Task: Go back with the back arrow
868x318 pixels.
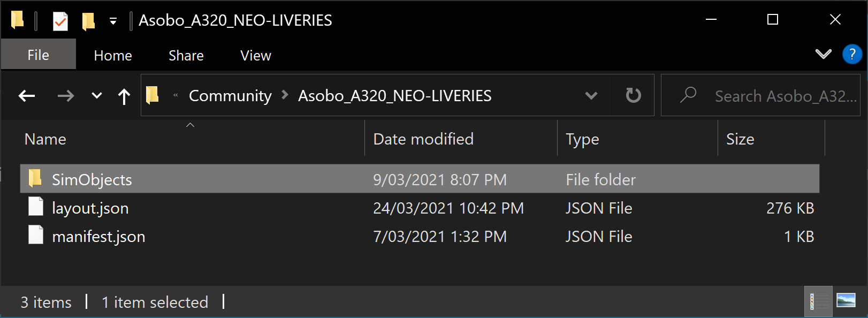Action: (27, 96)
